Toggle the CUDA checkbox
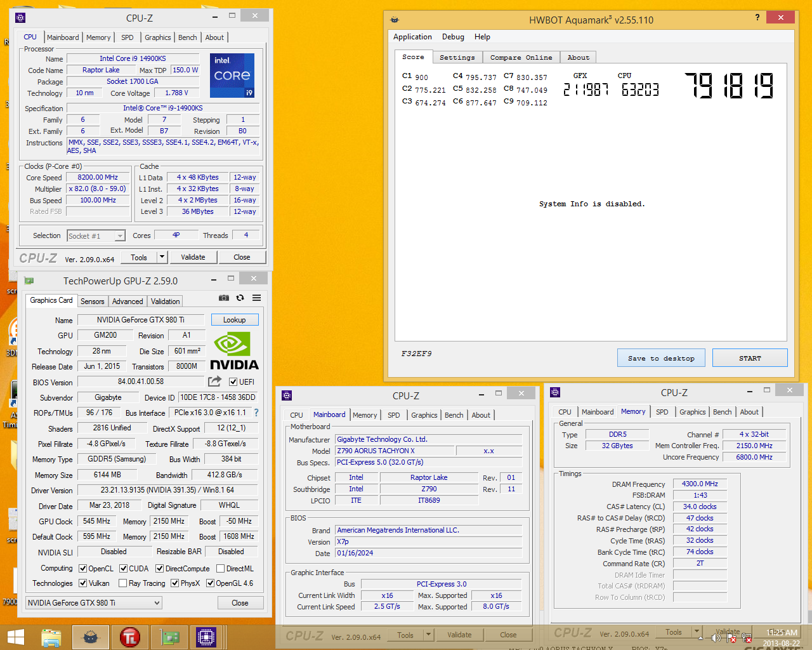The width and height of the screenshot is (812, 650). tap(123, 569)
